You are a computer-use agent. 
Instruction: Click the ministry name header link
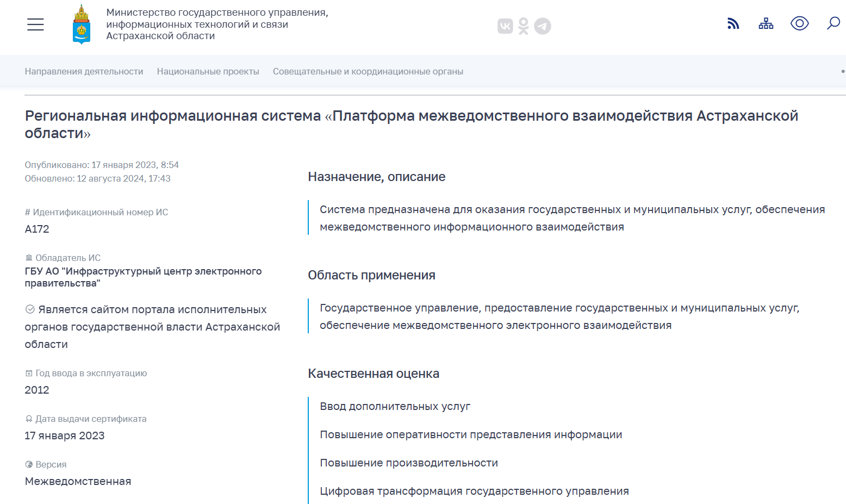(x=217, y=24)
